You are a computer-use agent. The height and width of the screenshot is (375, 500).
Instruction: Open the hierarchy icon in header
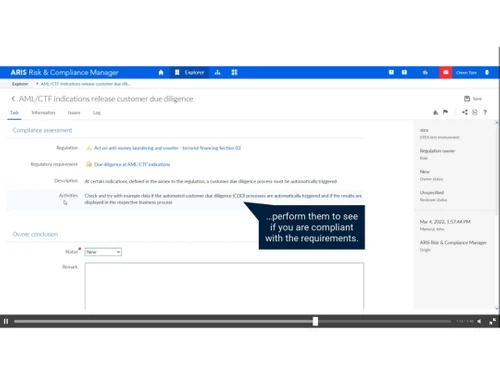tap(217, 72)
